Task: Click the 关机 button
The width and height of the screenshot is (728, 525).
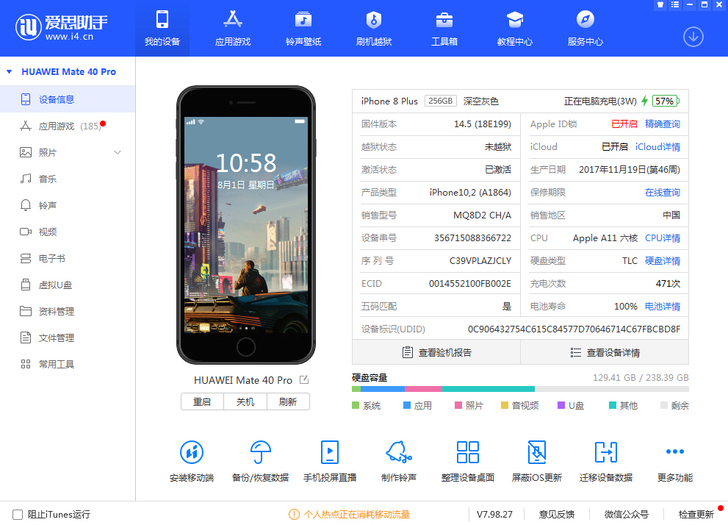Action: pyautogui.click(x=245, y=402)
